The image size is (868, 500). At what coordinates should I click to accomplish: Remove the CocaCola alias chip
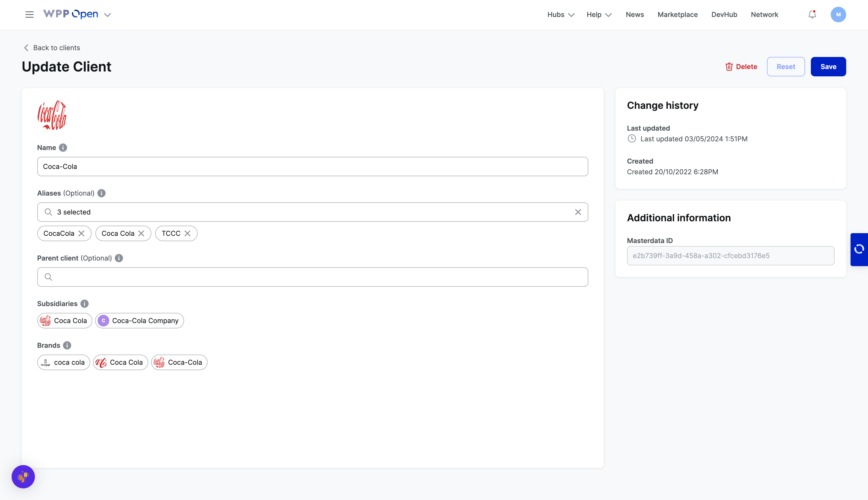pyautogui.click(x=81, y=233)
